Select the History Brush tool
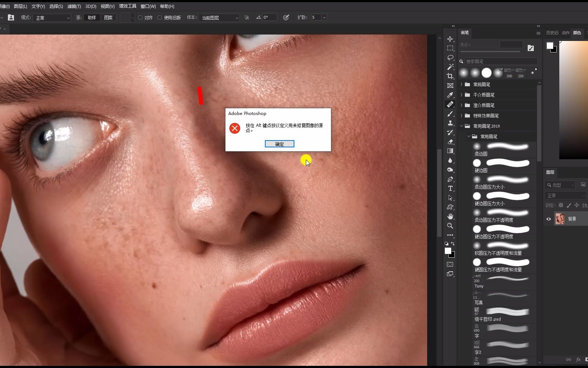Viewport: 588px width, 368px height. 450,132
